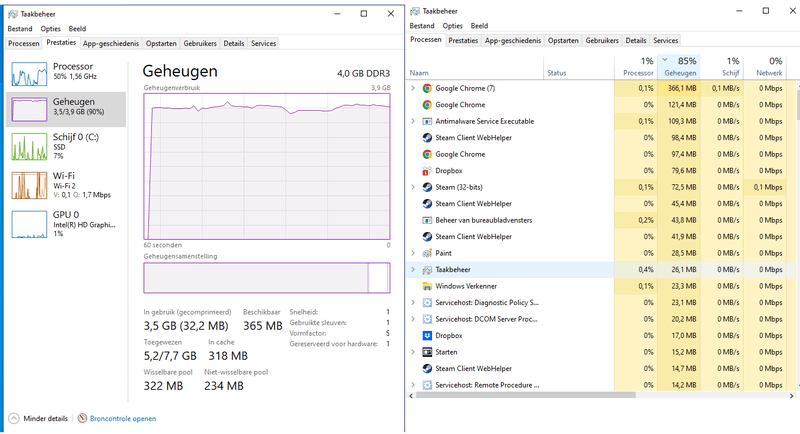Click the Servicehost: Diagnostic Policy icon
This screenshot has width=800, height=434.
pos(427,302)
